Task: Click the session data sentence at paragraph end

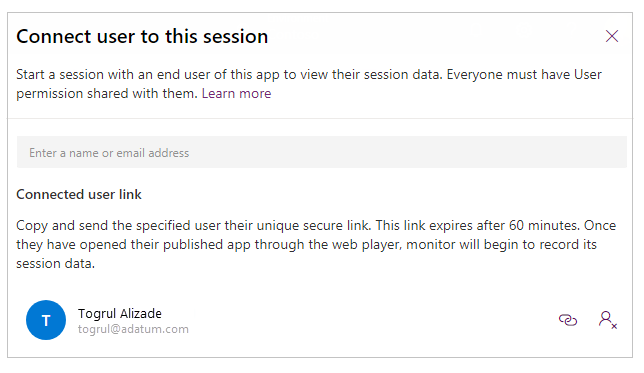Action: [x=55, y=264]
